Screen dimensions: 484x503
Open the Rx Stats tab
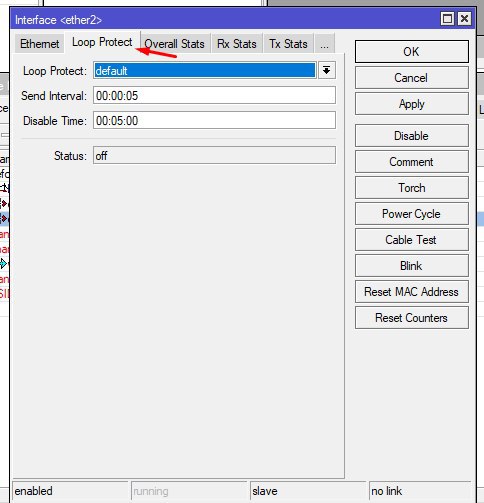[x=237, y=44]
